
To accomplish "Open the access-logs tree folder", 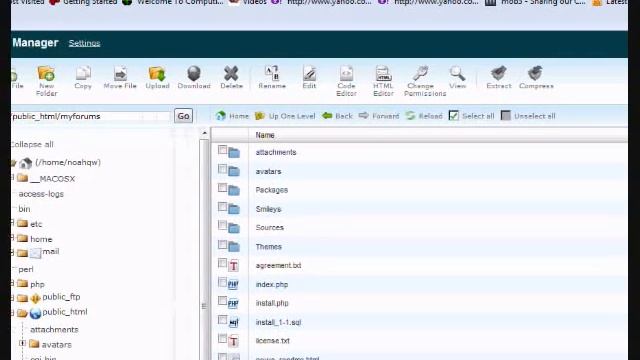I will point(41,194).
